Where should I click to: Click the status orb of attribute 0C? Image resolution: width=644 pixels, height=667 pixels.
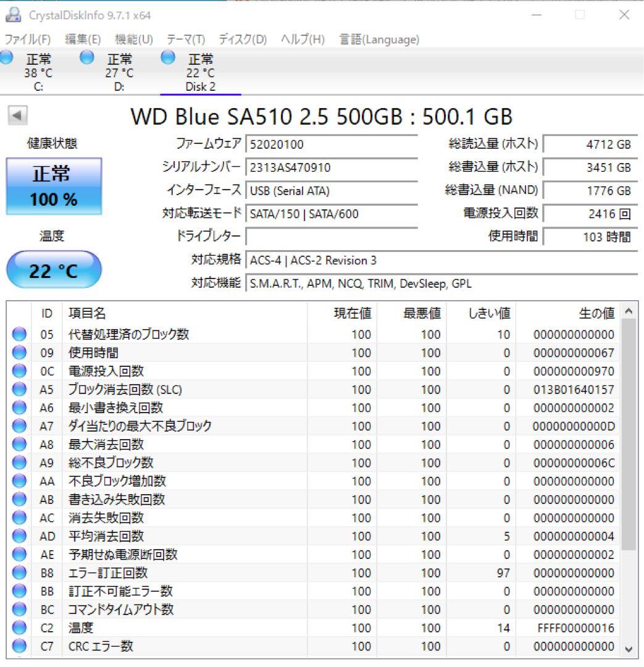point(19,371)
